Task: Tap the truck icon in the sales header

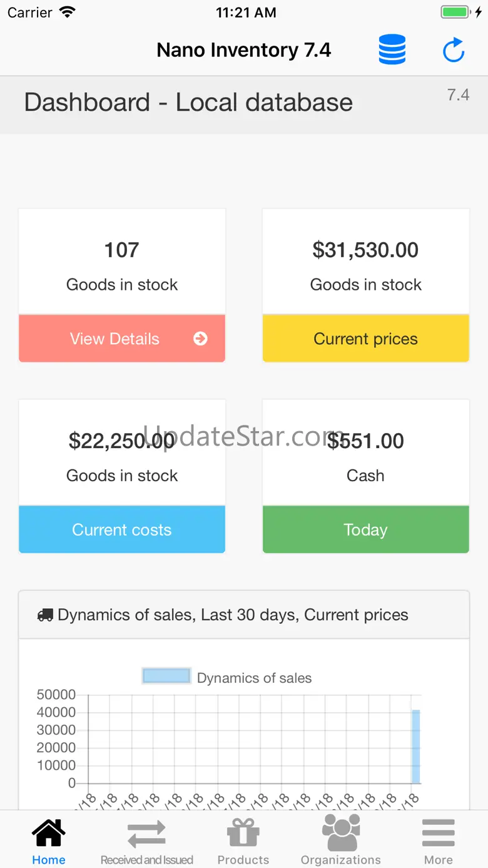Action: point(45,615)
